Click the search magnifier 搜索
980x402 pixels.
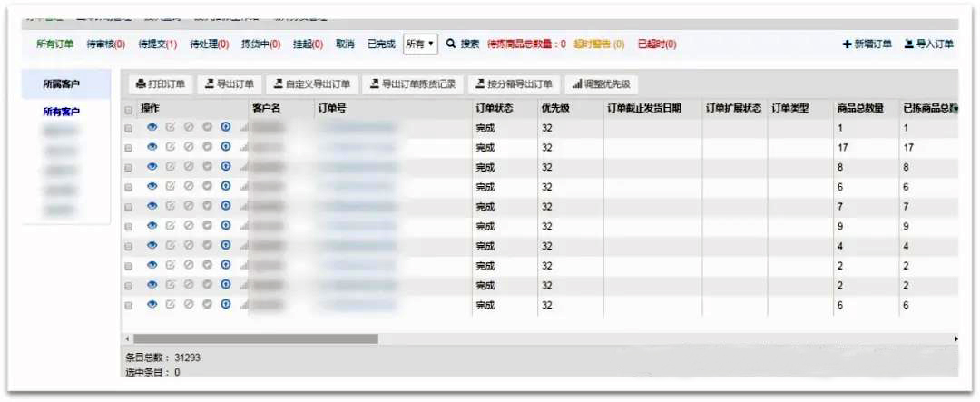(462, 44)
